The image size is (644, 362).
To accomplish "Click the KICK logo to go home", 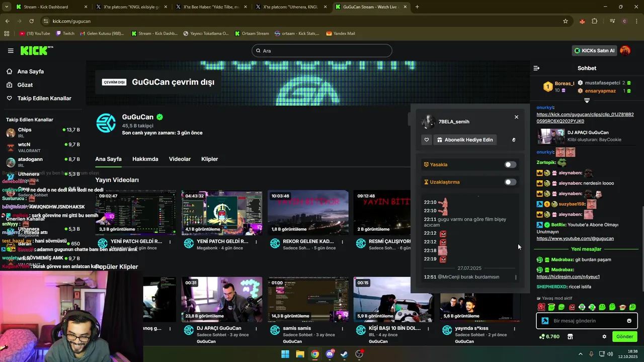I will (36, 50).
